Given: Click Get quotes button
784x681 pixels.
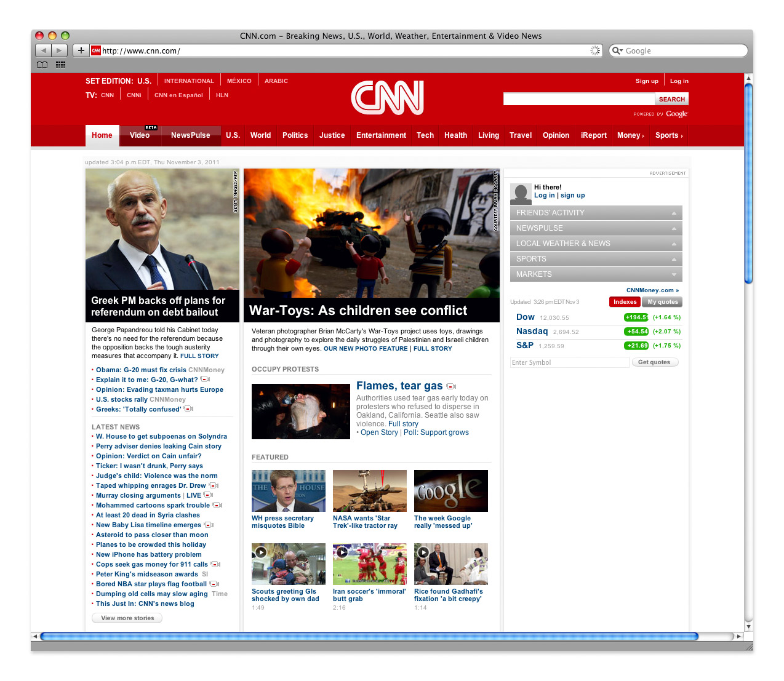Looking at the screenshot, I should pos(655,362).
